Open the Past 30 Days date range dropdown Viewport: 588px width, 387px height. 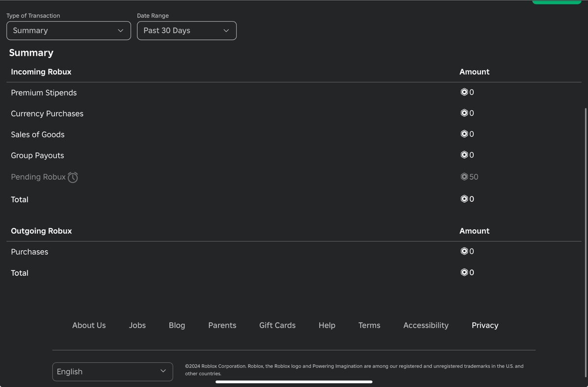187,31
